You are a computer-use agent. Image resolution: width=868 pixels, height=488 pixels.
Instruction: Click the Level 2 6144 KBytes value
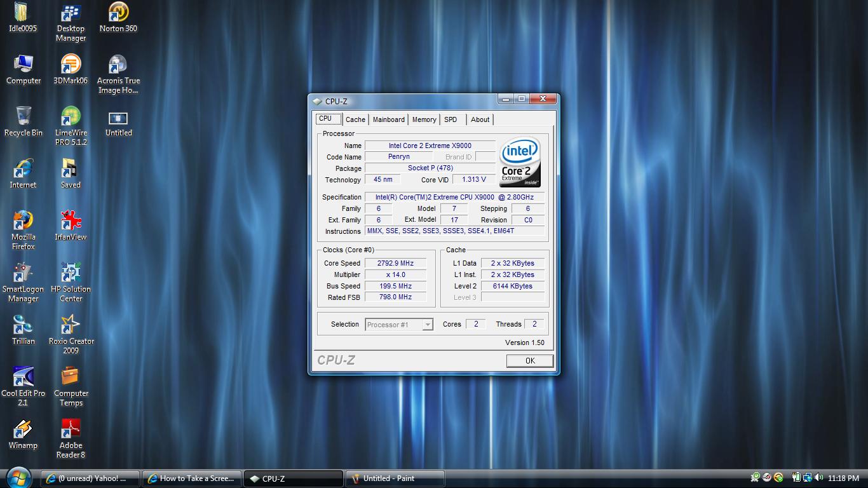pyautogui.click(x=512, y=286)
